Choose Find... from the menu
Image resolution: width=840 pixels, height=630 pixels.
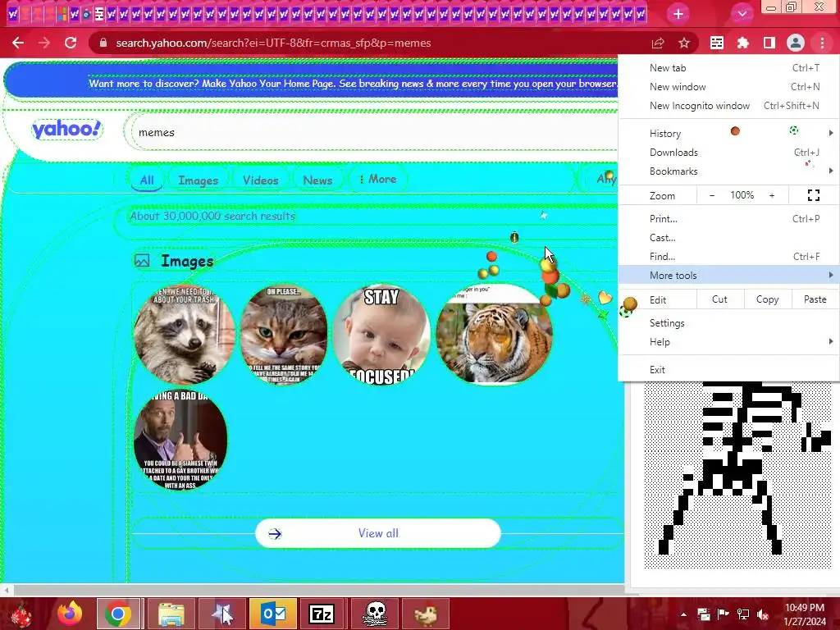(728, 257)
